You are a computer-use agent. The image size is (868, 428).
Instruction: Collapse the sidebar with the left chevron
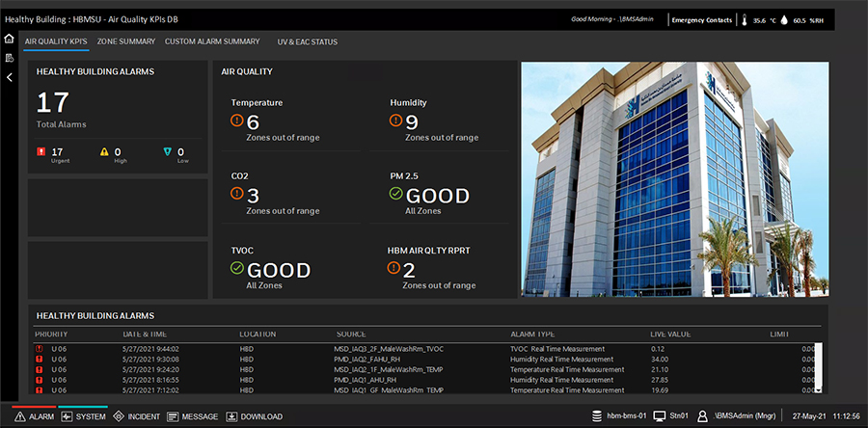tap(9, 77)
